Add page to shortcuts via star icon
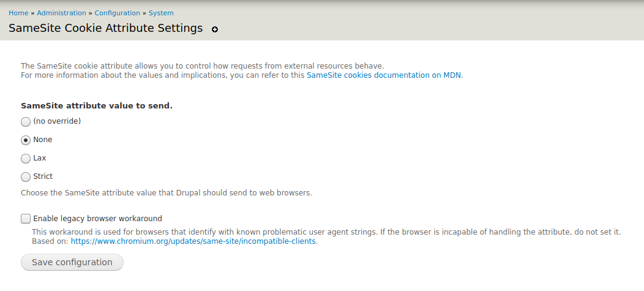The image size is (644, 291). pyautogui.click(x=215, y=29)
